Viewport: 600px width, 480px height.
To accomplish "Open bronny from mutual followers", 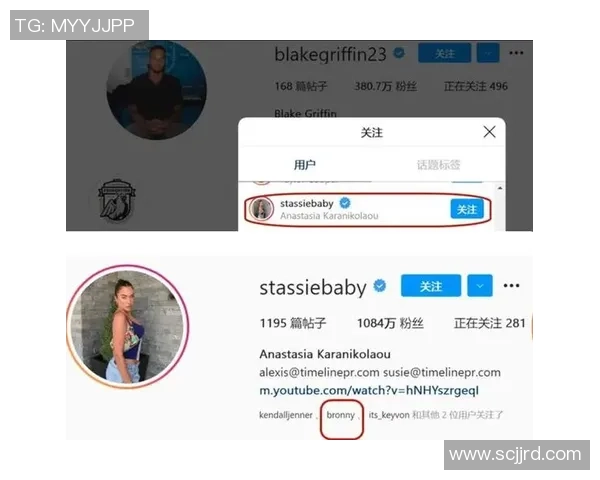I will pyautogui.click(x=340, y=415).
